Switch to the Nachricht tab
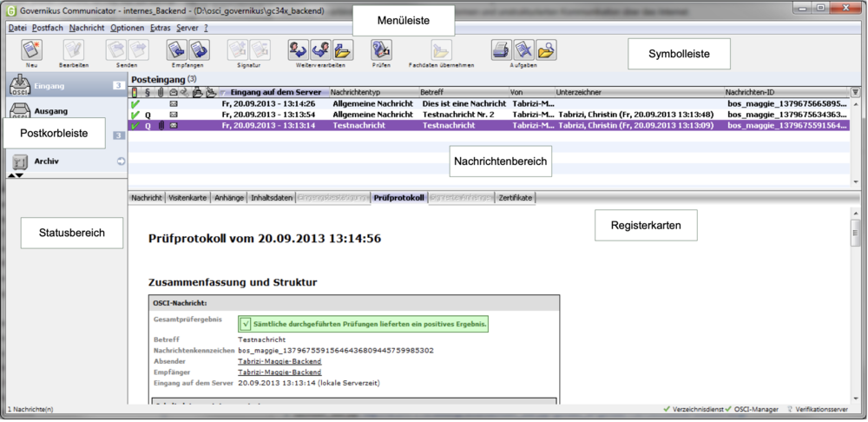This screenshot has height=422, width=868. (146, 198)
